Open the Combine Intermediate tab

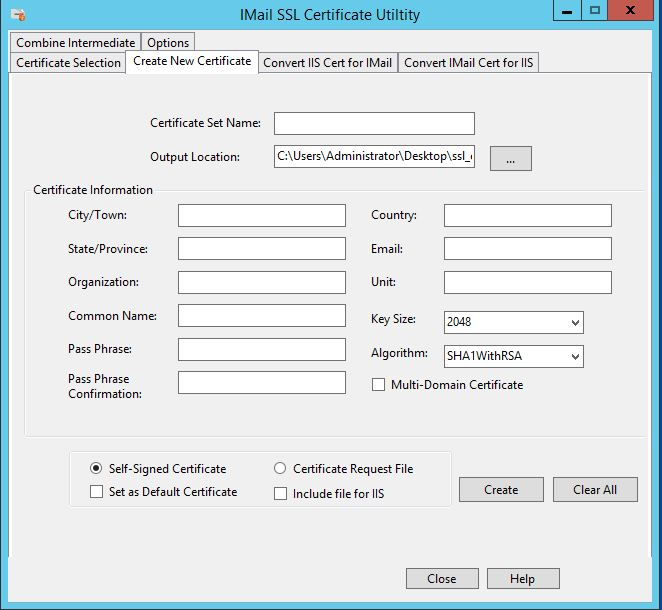tap(76, 42)
